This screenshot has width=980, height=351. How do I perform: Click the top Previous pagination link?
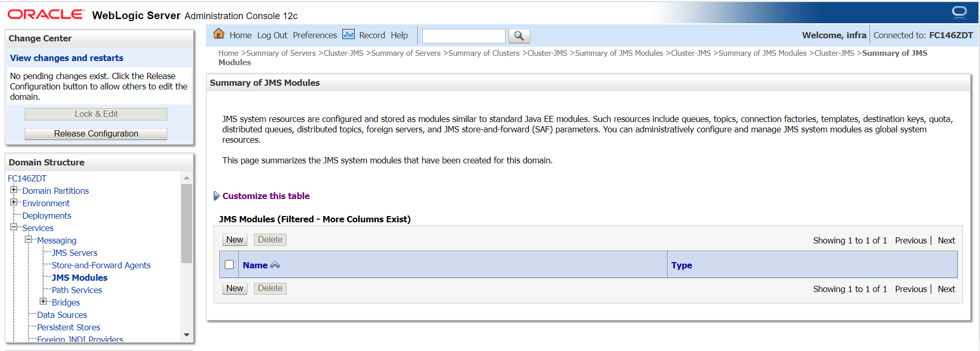pos(911,240)
